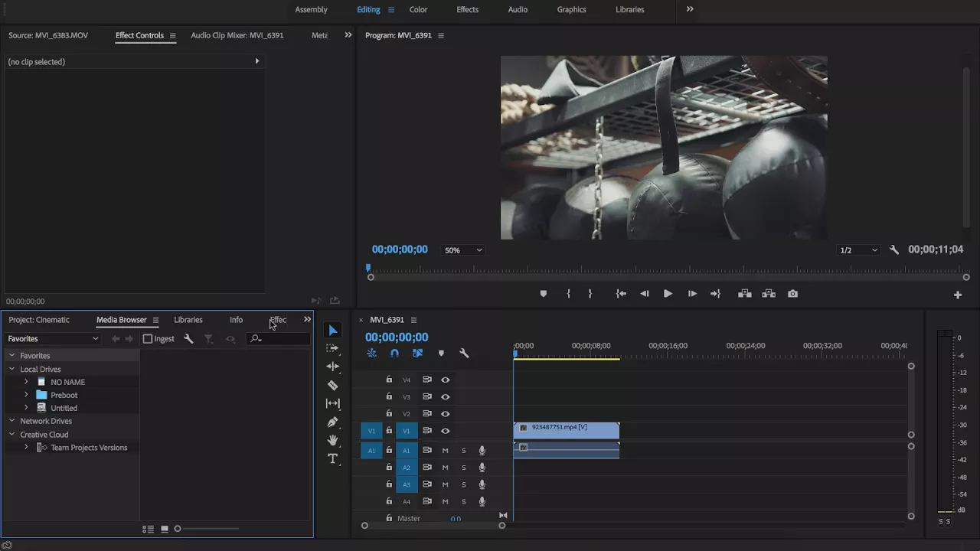Collapse the Local Drives tree
The image size is (980, 551).
pos(11,369)
